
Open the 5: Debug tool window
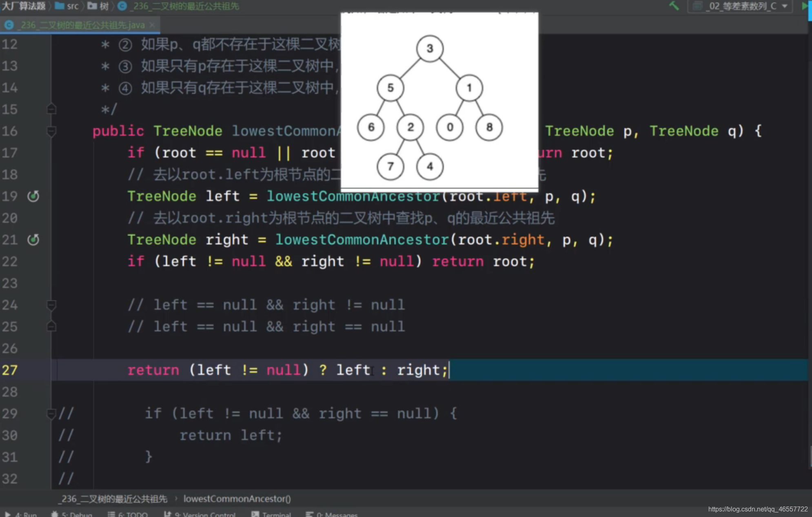pyautogui.click(x=72, y=514)
